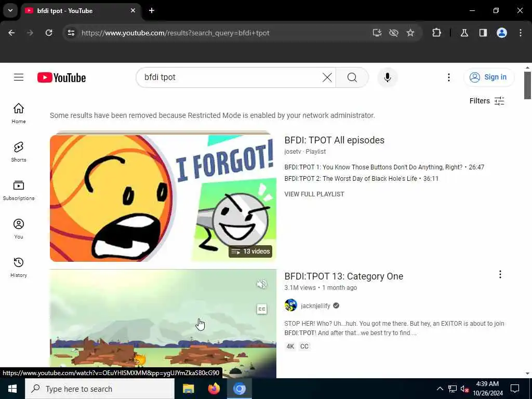Click VIEW FULL PLAYLIST
Viewport: 532px width, 399px height.
coord(314,194)
